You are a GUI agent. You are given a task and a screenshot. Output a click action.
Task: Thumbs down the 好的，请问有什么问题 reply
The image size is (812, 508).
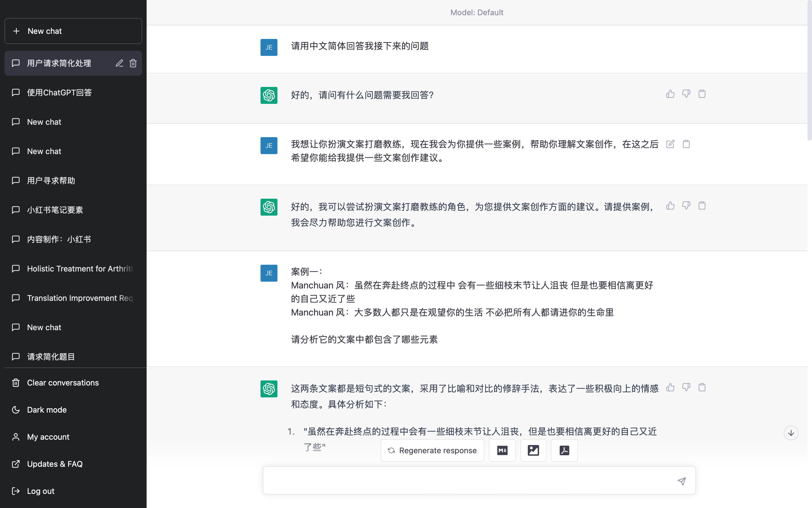pyautogui.click(x=686, y=94)
